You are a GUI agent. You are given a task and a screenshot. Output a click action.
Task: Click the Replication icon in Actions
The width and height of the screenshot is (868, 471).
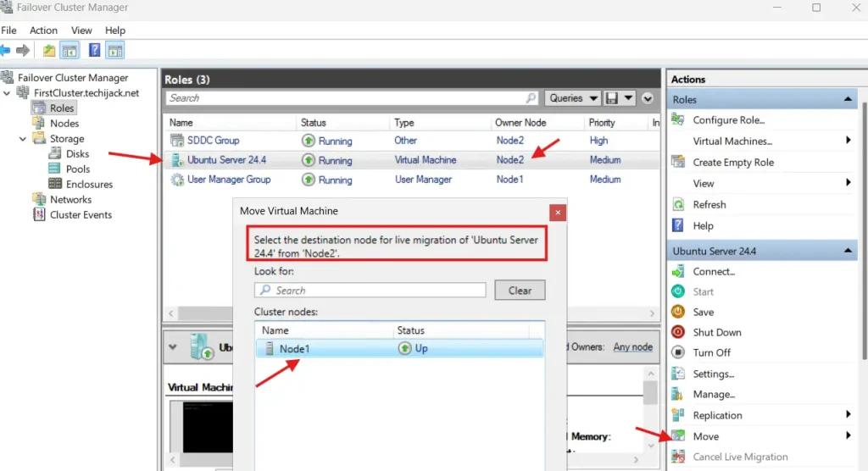coord(678,414)
